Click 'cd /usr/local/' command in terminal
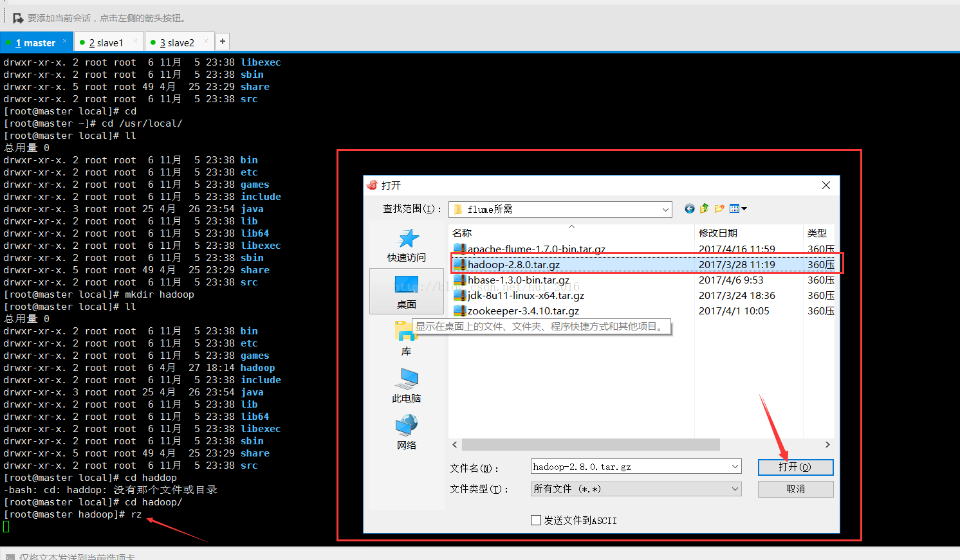This screenshot has height=560, width=960. click(142, 123)
